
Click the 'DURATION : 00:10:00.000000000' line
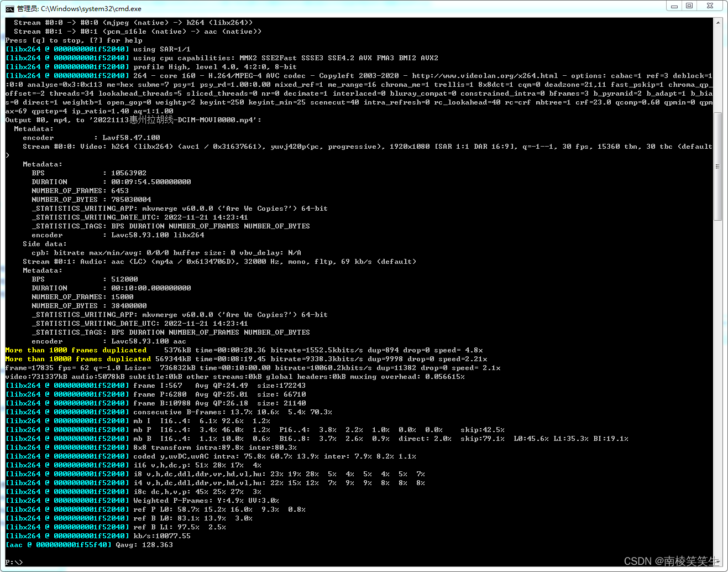111,288
